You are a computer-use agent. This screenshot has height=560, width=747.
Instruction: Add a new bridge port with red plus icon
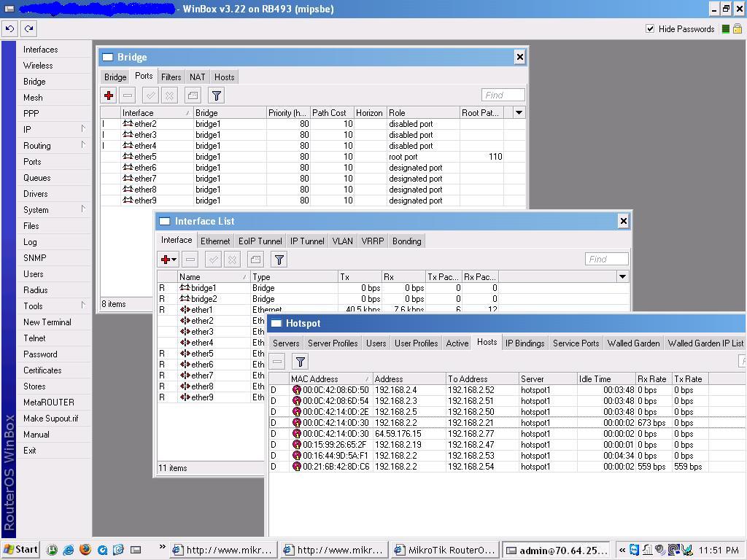click(x=108, y=95)
